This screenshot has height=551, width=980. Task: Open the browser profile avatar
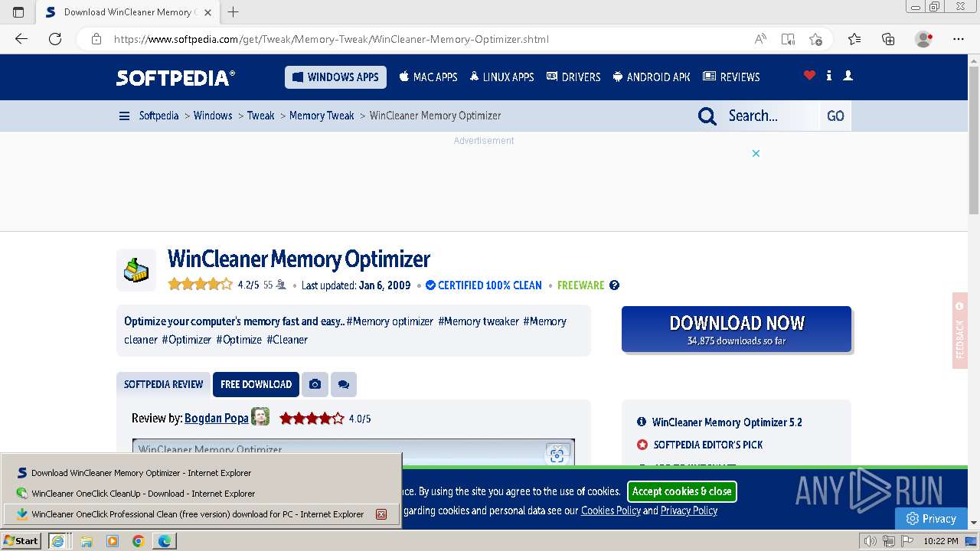[923, 39]
